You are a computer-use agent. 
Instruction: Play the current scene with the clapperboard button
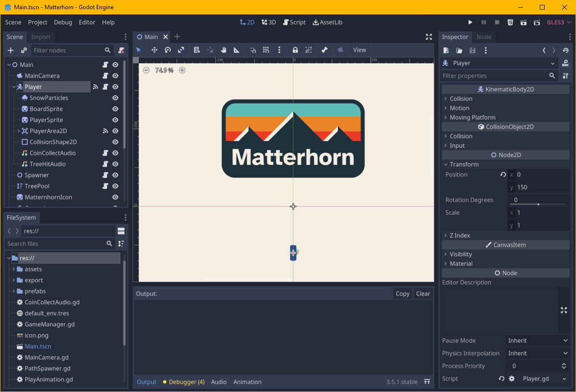coord(523,22)
